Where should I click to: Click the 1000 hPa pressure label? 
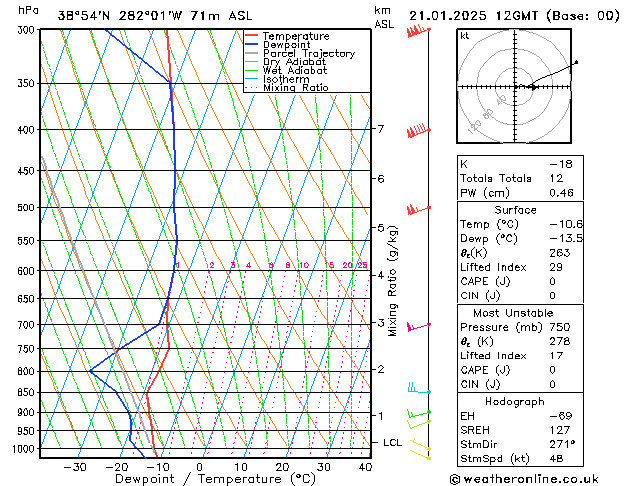click(26, 449)
